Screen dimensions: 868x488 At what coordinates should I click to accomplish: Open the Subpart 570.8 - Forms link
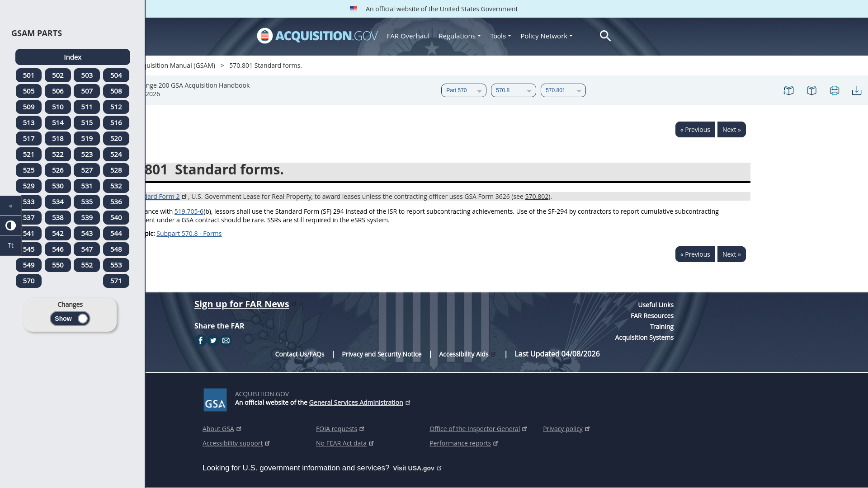(x=189, y=234)
